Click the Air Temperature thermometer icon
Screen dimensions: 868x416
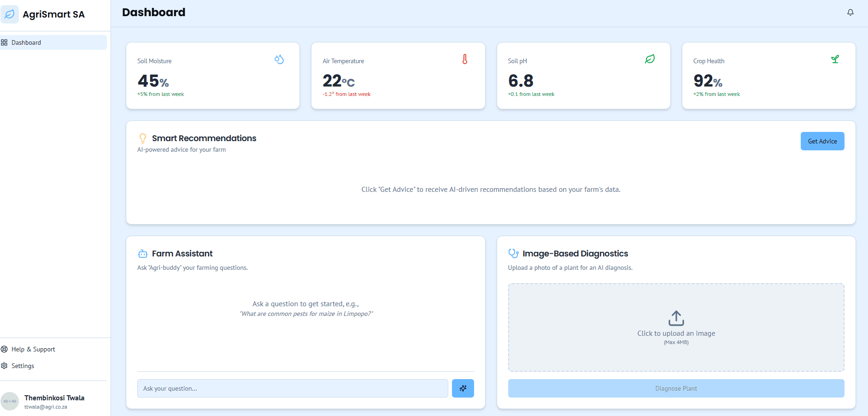tap(465, 59)
